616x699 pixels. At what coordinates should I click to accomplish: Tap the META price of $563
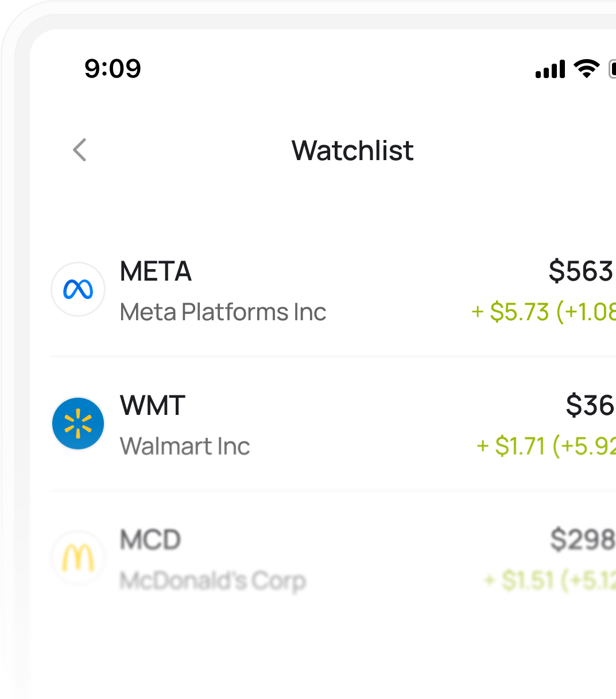coord(581,271)
